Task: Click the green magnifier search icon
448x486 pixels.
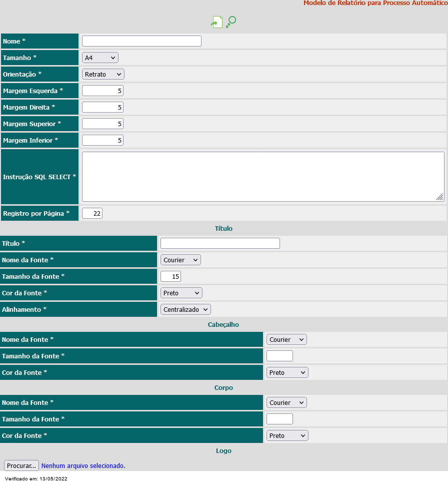Action: click(x=231, y=22)
